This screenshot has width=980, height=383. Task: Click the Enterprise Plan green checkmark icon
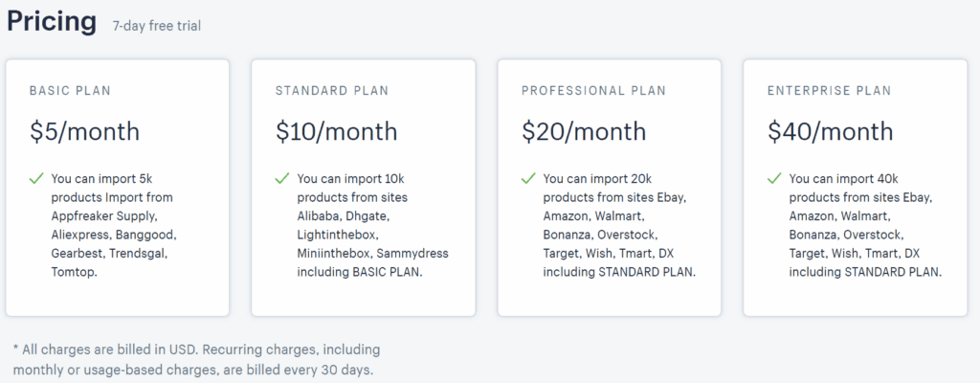774,179
